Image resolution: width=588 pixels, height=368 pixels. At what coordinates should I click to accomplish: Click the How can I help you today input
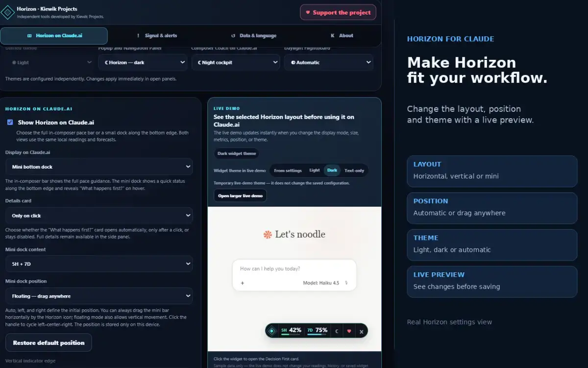[x=270, y=268]
